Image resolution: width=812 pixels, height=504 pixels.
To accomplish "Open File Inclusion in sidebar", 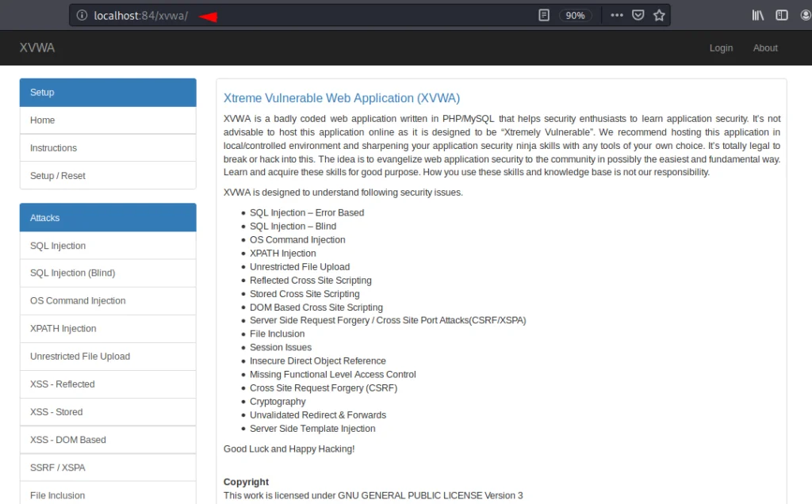I will click(108, 494).
